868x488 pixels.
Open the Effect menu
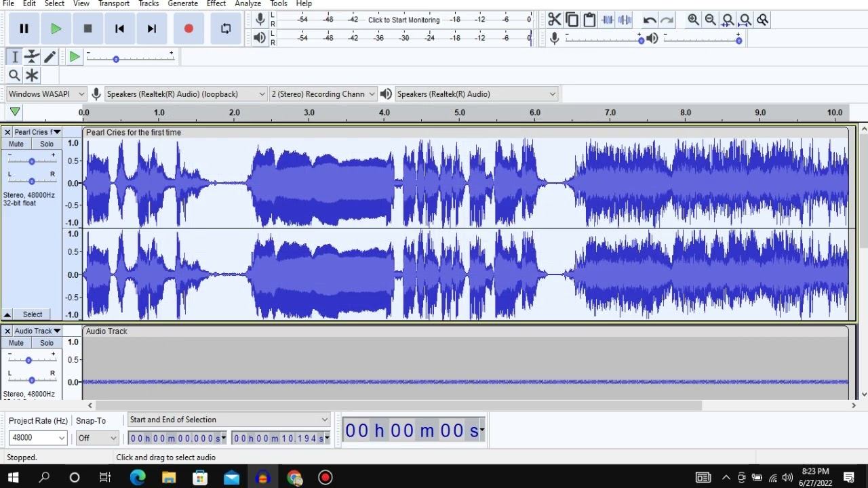(x=216, y=3)
